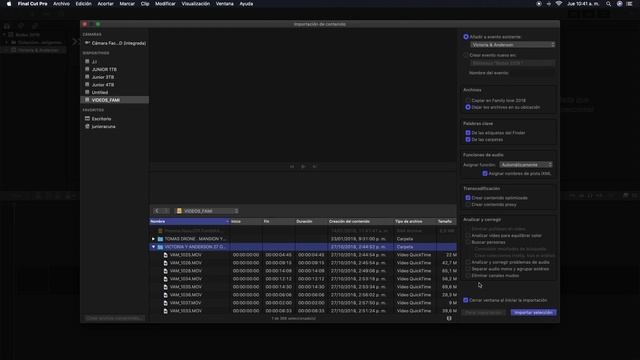
Task: Enable 'Separar audio mono y agrupar estéreo'
Action: pos(468,269)
